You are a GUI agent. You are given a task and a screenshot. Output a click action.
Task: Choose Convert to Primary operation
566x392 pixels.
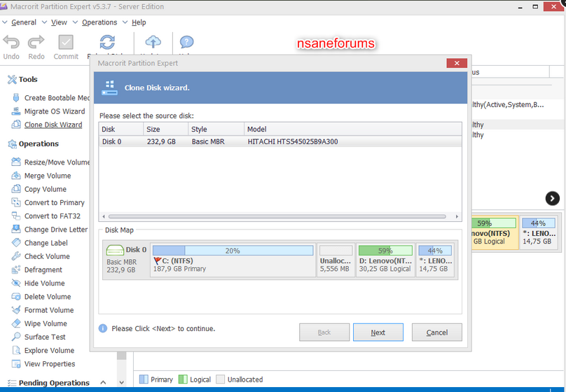pos(48,203)
